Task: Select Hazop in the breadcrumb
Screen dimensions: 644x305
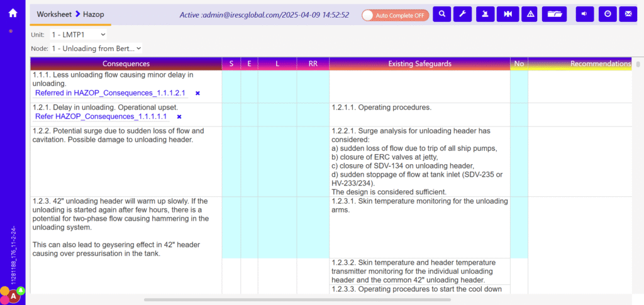Action: click(95, 13)
